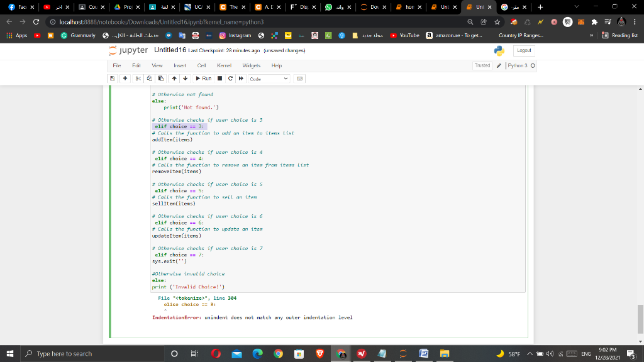Open the amazon.ae bookmark

pos(454,35)
